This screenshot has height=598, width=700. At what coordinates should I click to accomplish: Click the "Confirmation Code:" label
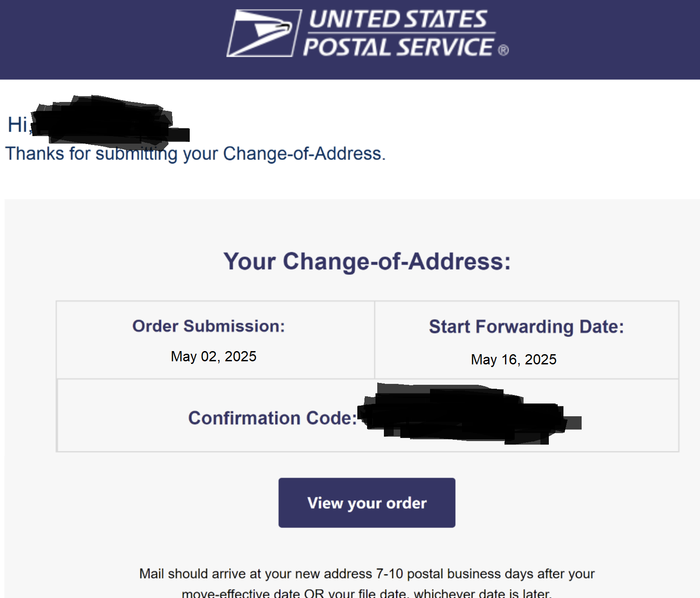pyautogui.click(x=273, y=418)
